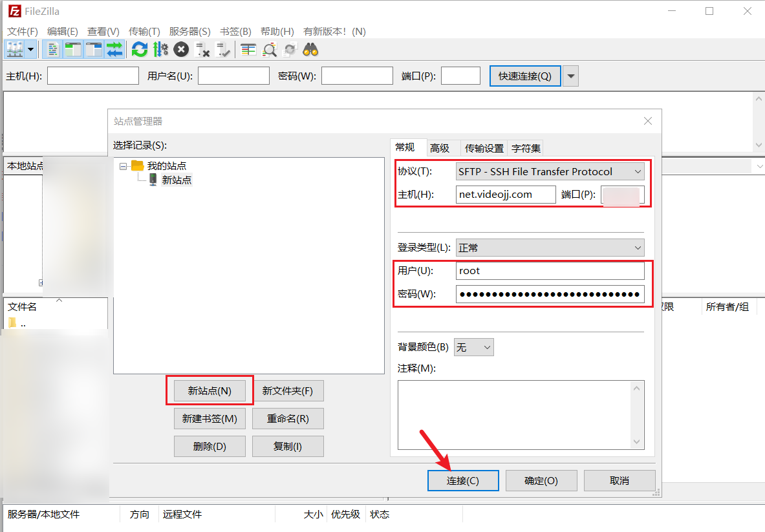
Task: Enable directory comparison
Action: pos(248,49)
